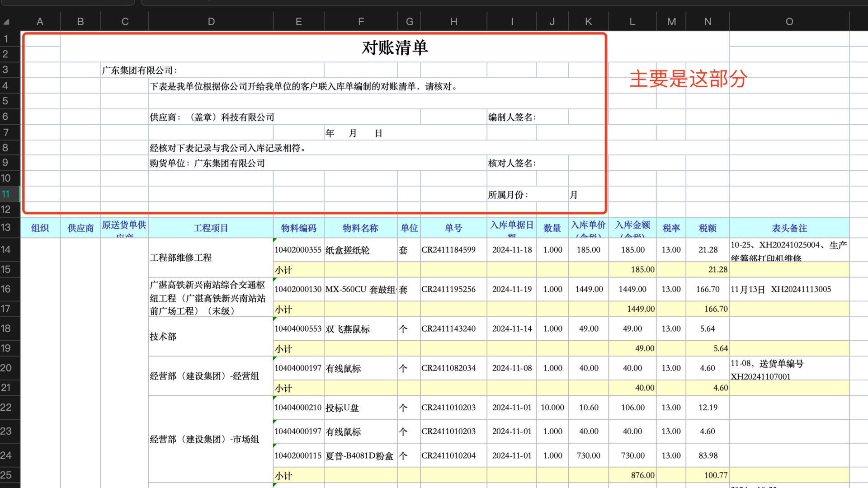This screenshot has width=868, height=488.
Task: Click the 单号 header cell
Action: [x=454, y=228]
